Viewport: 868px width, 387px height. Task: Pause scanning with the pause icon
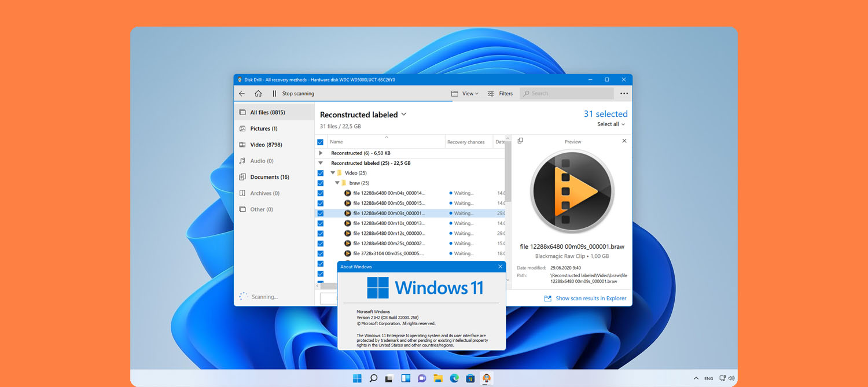point(274,93)
